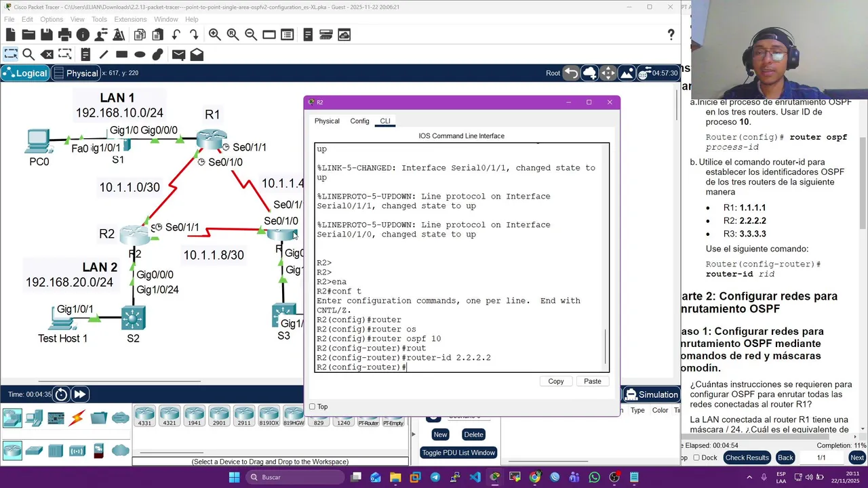Click the R1 router in topology
The width and height of the screenshot is (868, 488).
(x=212, y=139)
